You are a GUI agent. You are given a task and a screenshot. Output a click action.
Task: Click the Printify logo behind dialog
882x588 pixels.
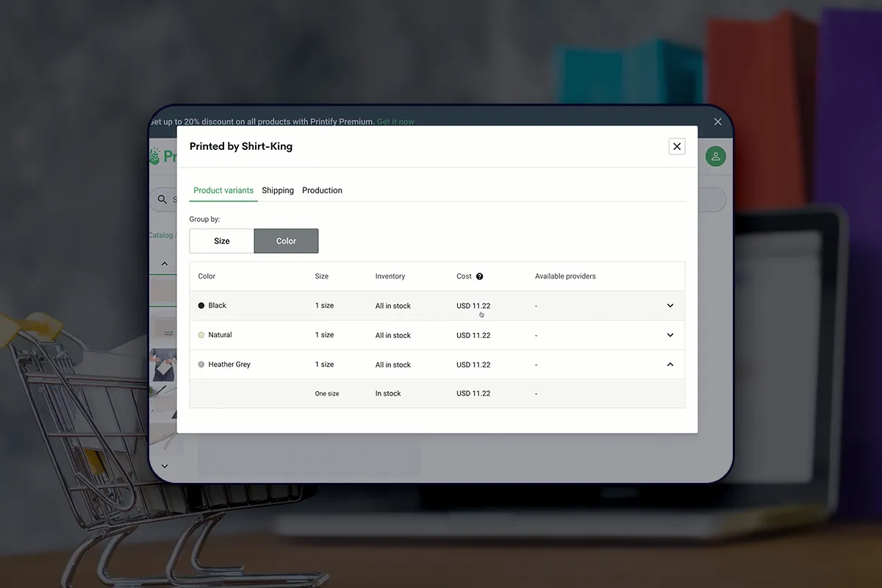pyautogui.click(x=163, y=156)
